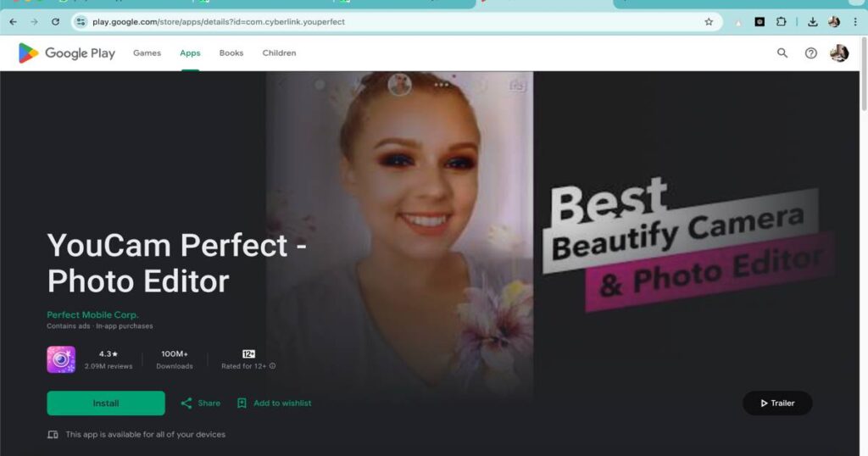The width and height of the screenshot is (868, 456).
Task: Open the Chrome profile avatar in toolbar
Action: [x=834, y=21]
